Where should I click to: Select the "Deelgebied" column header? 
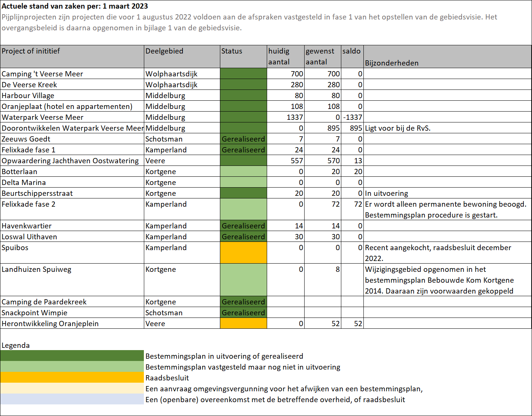coord(164,51)
